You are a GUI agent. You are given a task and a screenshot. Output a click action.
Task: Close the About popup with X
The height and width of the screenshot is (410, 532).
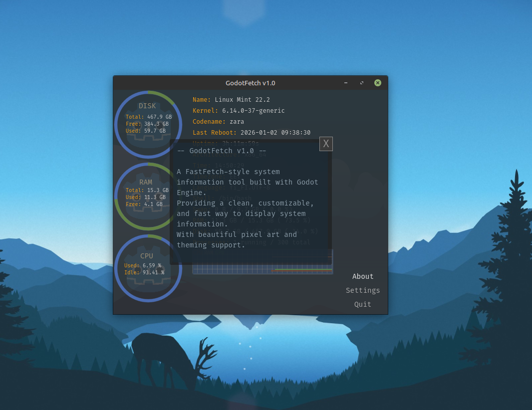click(x=326, y=144)
